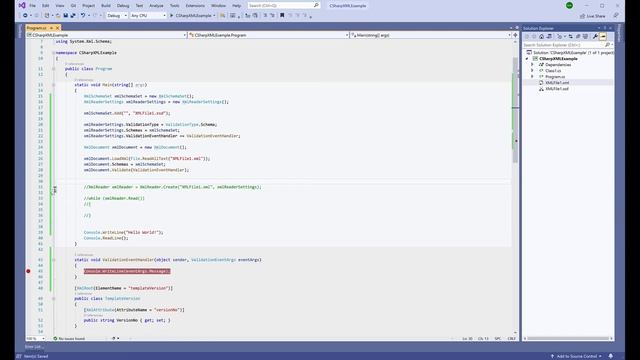Open the CSharpXMLExample project navigation dropdown
Screen dimensions: 640x360
point(106,35)
